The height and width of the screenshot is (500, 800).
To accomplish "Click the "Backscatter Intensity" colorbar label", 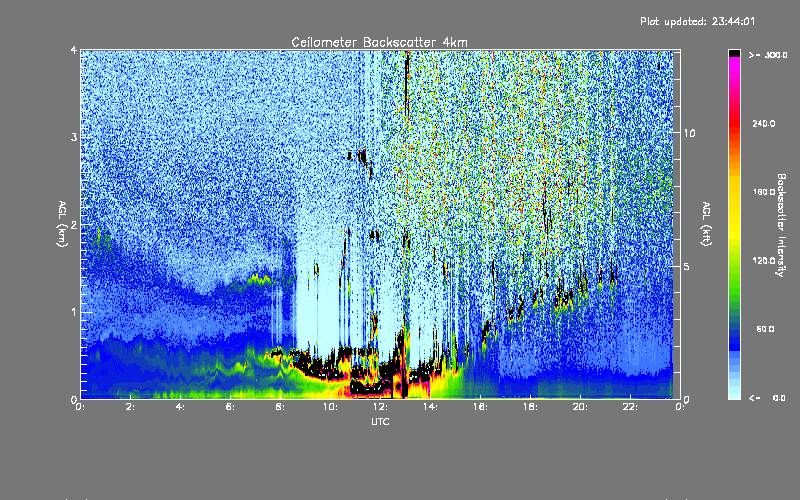I will [780, 225].
